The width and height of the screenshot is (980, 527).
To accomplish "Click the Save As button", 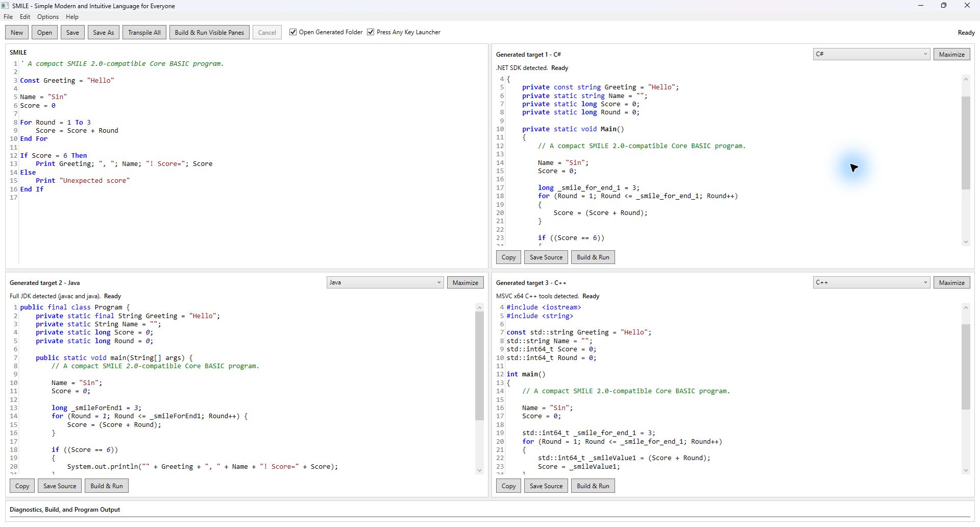I will [104, 33].
